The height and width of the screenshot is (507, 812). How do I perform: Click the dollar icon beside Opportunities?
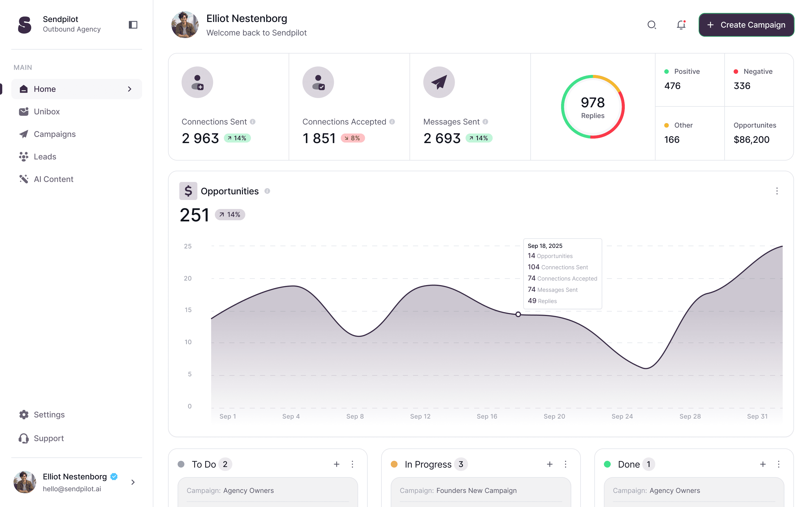click(x=188, y=191)
